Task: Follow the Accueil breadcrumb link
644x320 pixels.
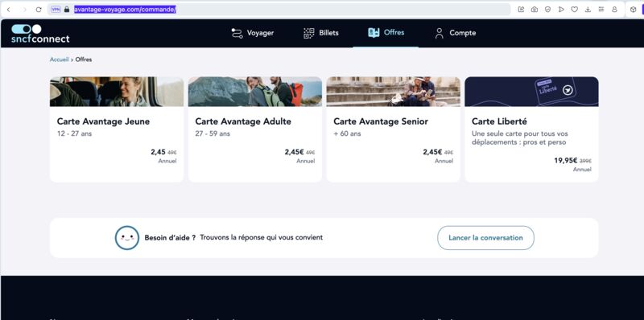Action: [59, 59]
